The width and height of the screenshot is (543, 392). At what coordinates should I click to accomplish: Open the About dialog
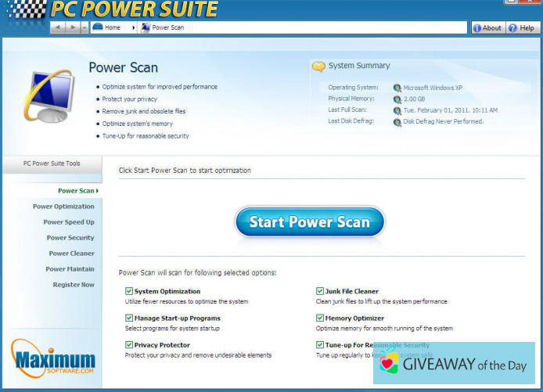click(x=487, y=27)
